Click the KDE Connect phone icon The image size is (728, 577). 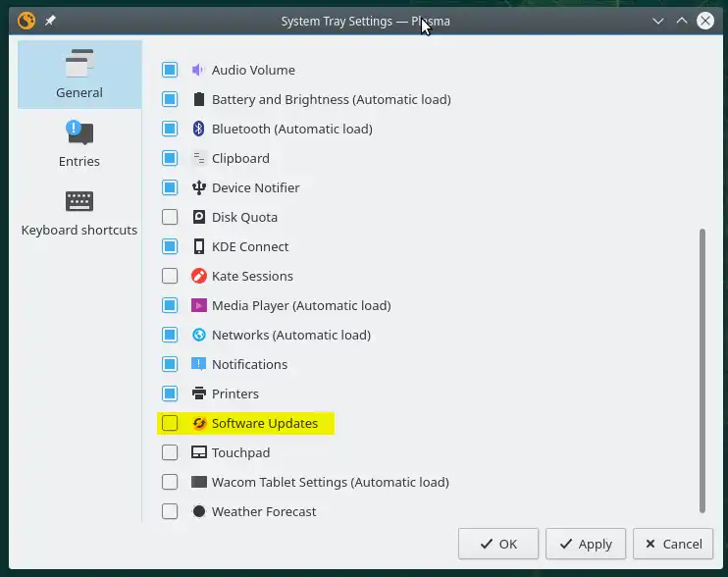click(199, 246)
